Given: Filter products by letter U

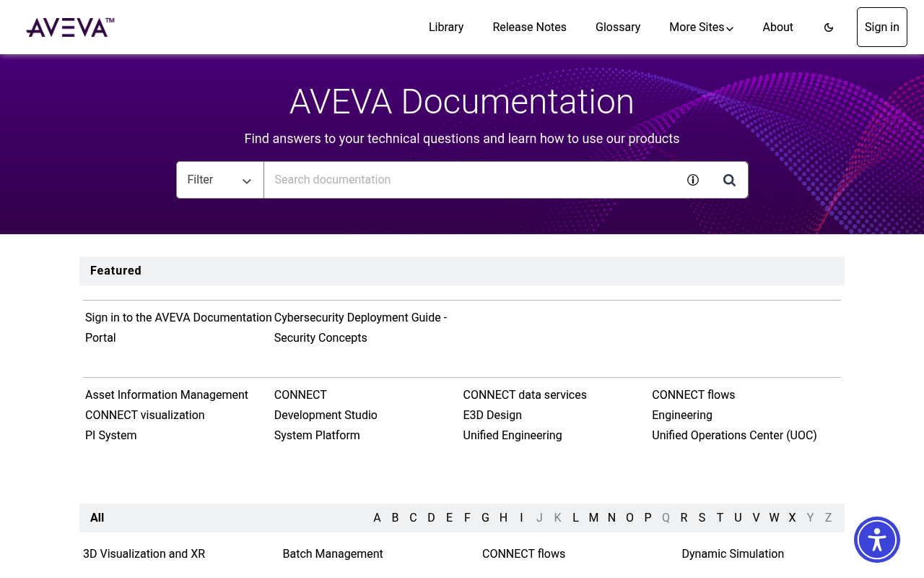Looking at the screenshot, I should pos(738,518).
